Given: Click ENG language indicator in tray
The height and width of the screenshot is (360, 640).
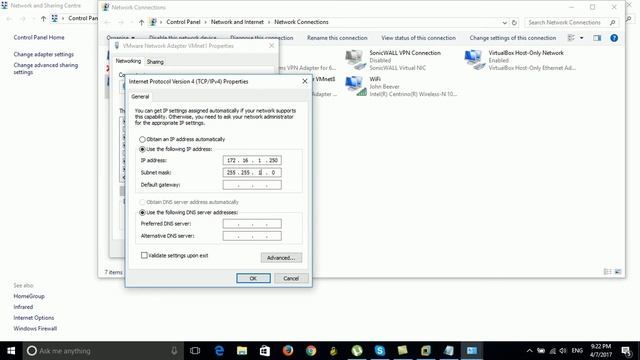Looking at the screenshot, I should point(577,351).
